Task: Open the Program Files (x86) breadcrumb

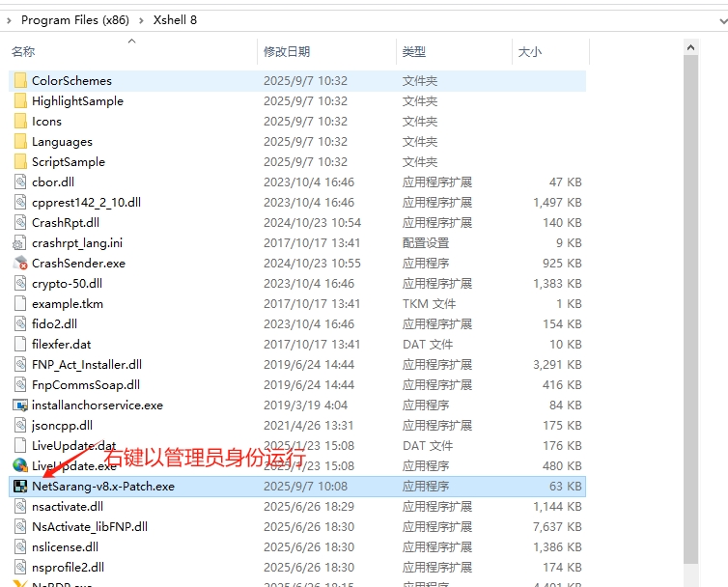Action: point(75,20)
